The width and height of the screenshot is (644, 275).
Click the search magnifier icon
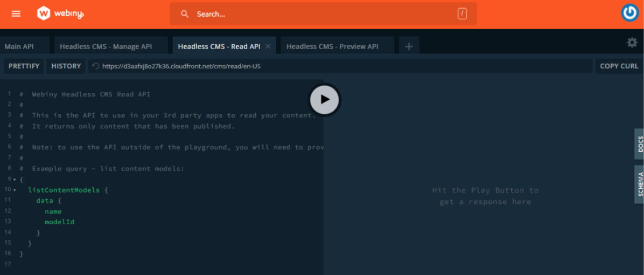pyautogui.click(x=185, y=14)
